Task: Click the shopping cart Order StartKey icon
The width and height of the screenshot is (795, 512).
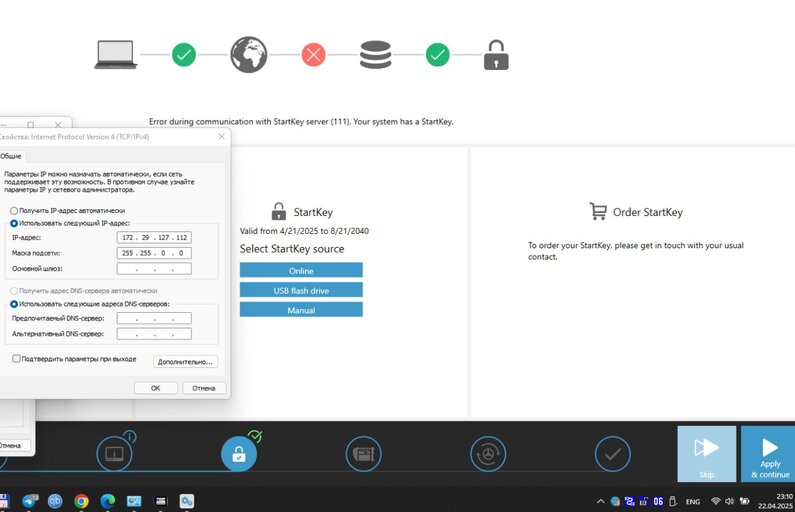Action: coord(598,211)
